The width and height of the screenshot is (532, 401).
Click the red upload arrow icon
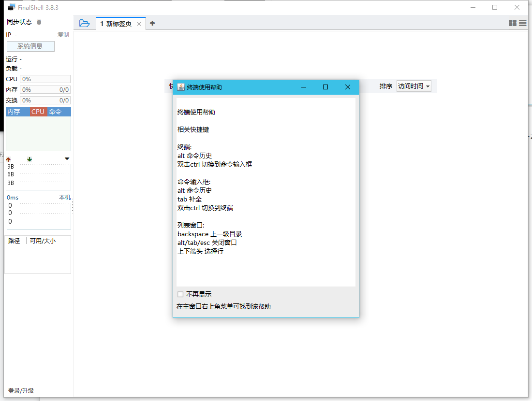point(8,159)
